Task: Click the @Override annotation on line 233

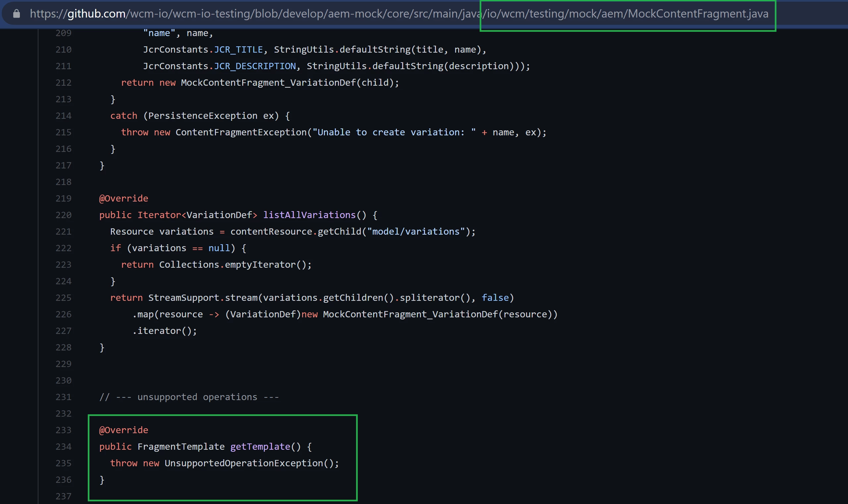Action: (123, 430)
